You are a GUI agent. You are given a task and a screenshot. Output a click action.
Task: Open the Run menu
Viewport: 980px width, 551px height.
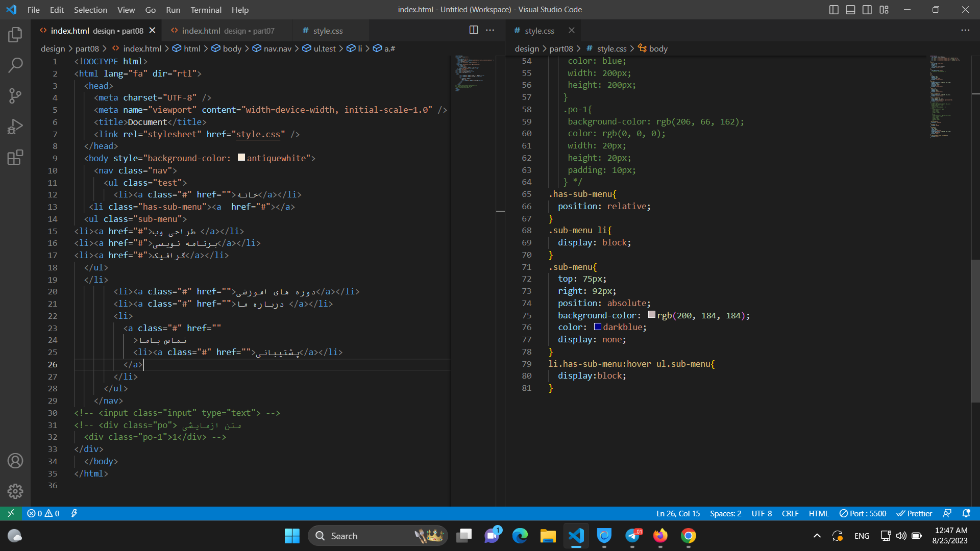tap(173, 10)
